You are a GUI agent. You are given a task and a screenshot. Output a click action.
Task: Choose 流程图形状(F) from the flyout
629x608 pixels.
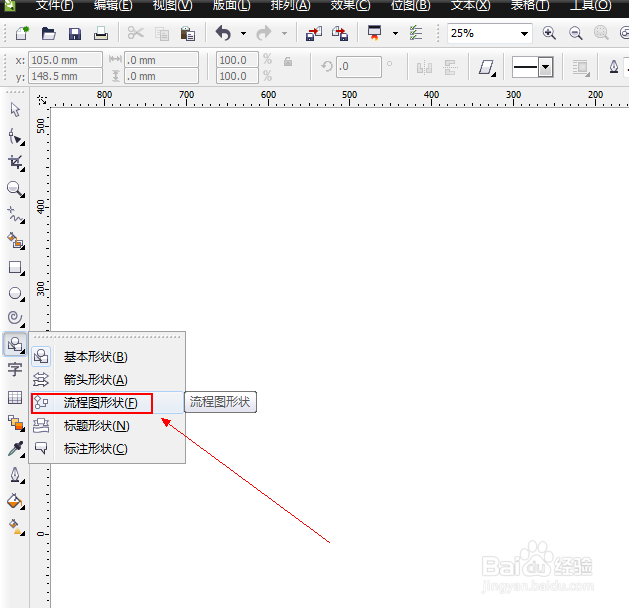tap(108, 403)
